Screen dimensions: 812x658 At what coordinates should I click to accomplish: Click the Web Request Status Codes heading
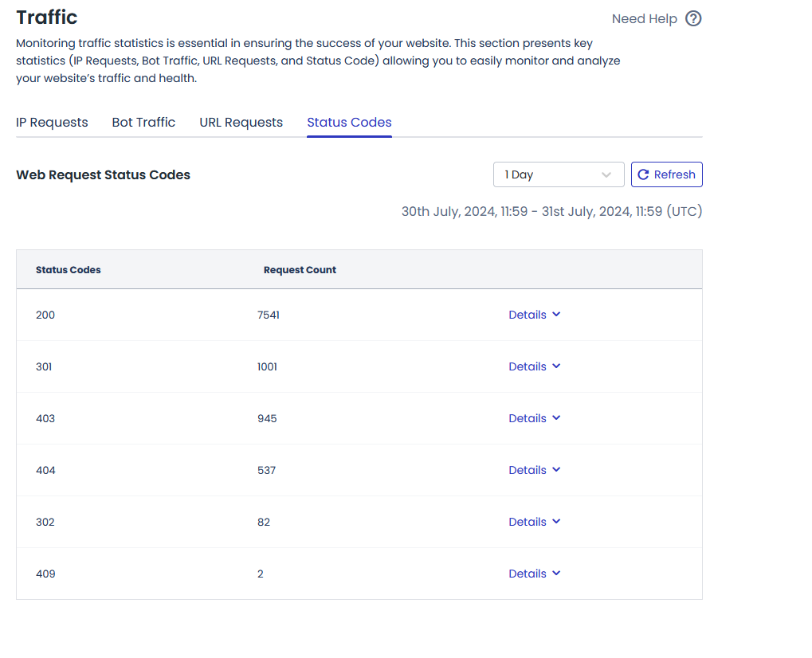103,175
